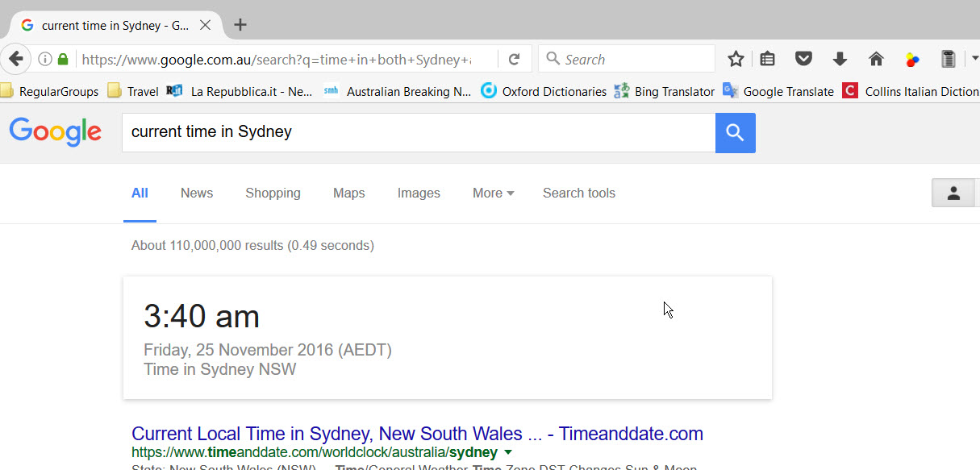Open the Timeanddate.com Sydney time link
The image size is (980, 470).
pyautogui.click(x=417, y=434)
